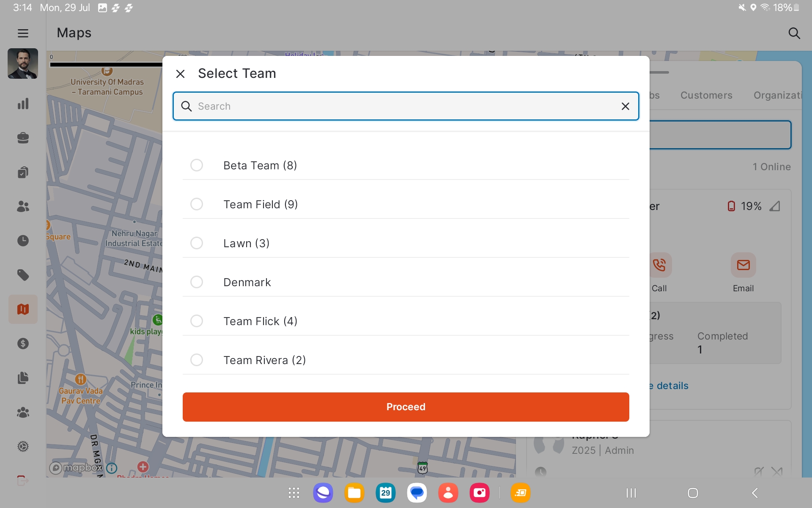Type in the team Search field
The height and width of the screenshot is (508, 812).
[x=402, y=106]
